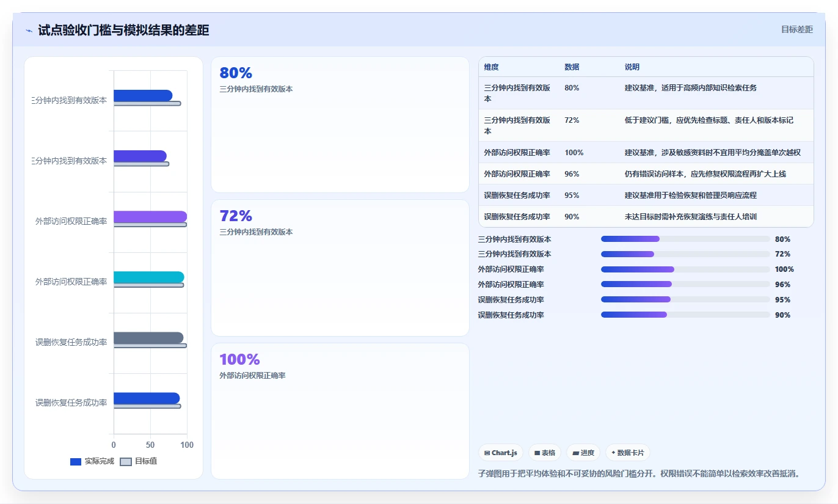Screen dimensions: 838x504
Task: Click the 96% value in the table
Action: [x=572, y=174]
